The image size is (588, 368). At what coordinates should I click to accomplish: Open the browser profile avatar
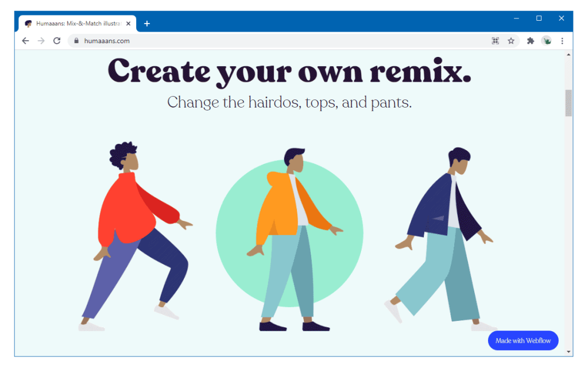coord(547,41)
